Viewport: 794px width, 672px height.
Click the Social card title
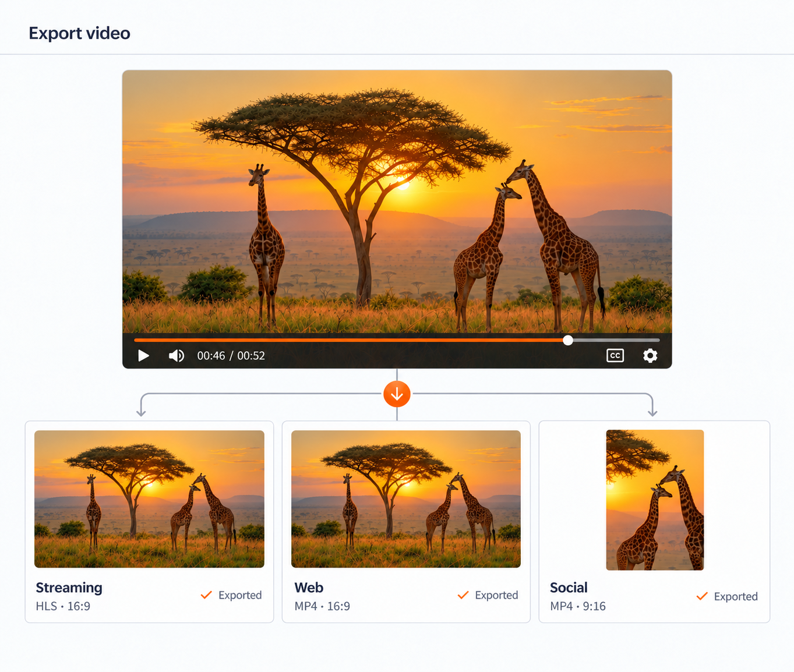pyautogui.click(x=569, y=588)
